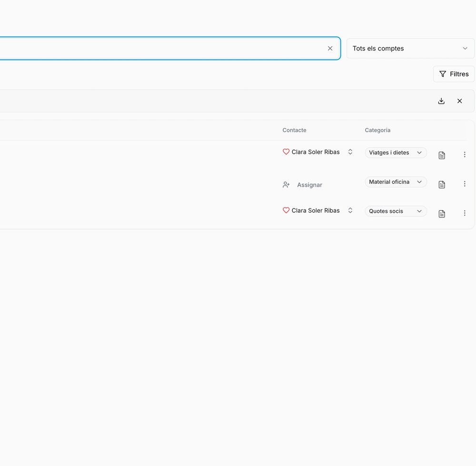Open more options menu for Quotes socis row
Viewport: 476px width, 466px height.
point(465,213)
